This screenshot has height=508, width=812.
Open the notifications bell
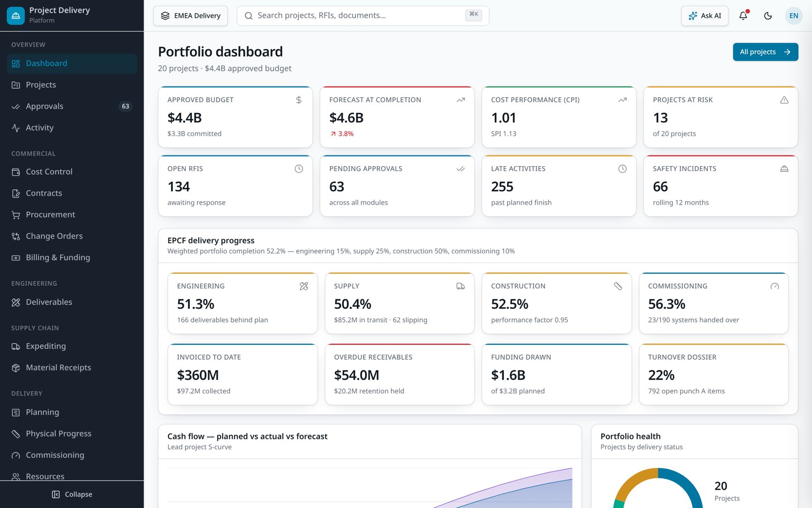tap(743, 16)
